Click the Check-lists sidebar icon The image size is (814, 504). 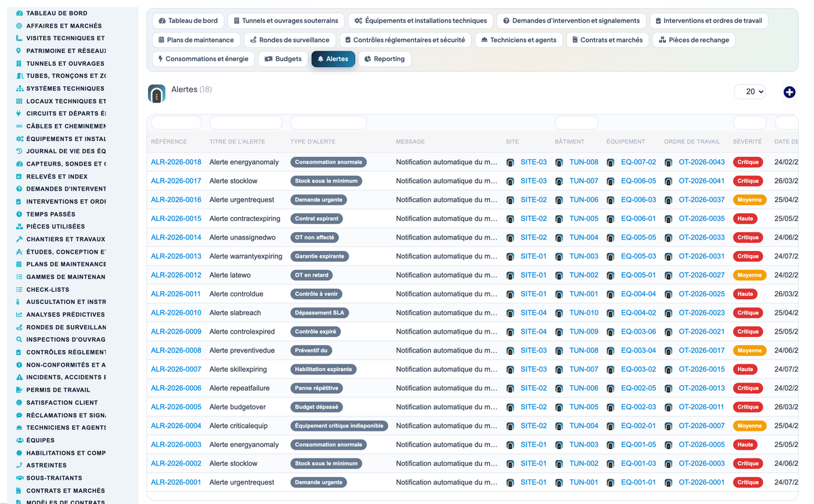pyautogui.click(x=19, y=290)
